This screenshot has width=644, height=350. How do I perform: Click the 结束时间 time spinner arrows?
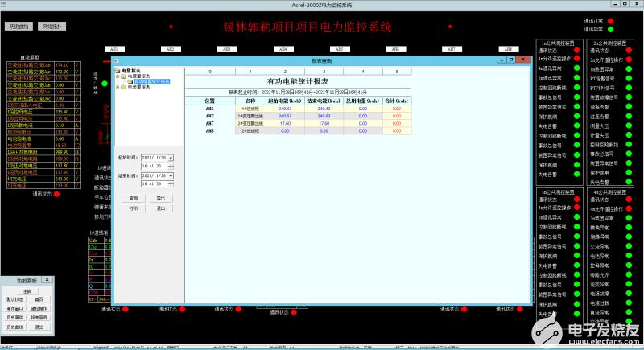(x=171, y=184)
